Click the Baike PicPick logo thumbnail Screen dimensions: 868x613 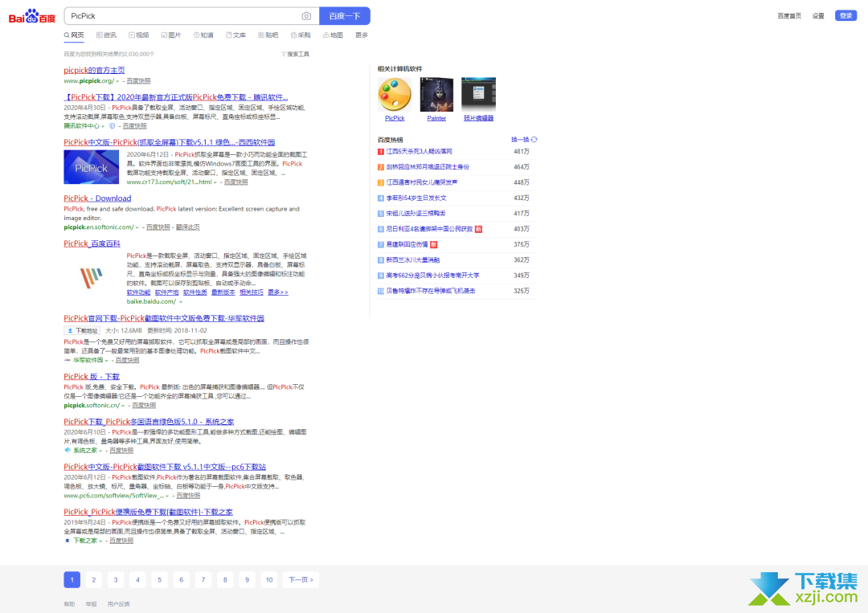[x=92, y=278]
